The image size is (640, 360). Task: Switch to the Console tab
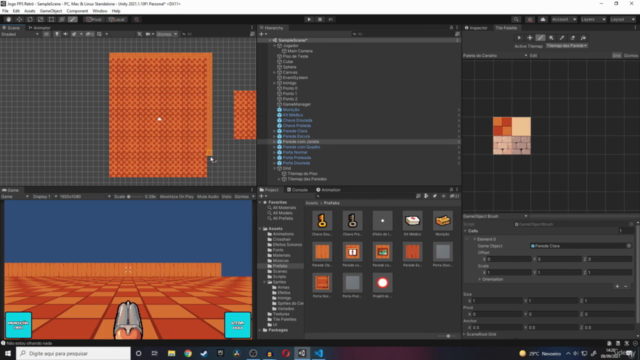click(298, 190)
